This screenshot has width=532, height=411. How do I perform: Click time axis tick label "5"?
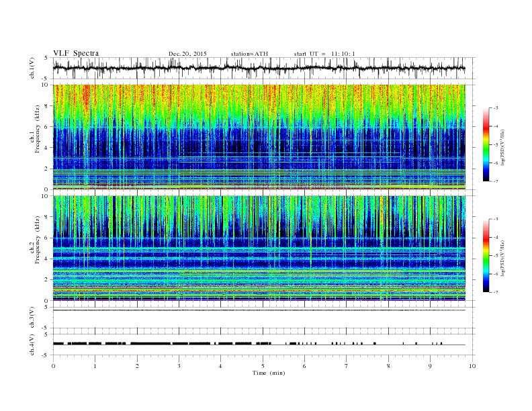tap(263, 366)
